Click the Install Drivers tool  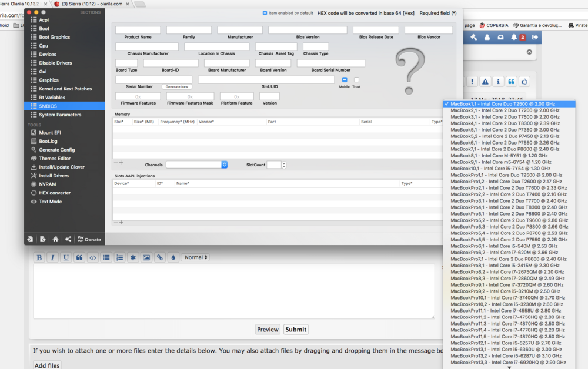coord(54,176)
